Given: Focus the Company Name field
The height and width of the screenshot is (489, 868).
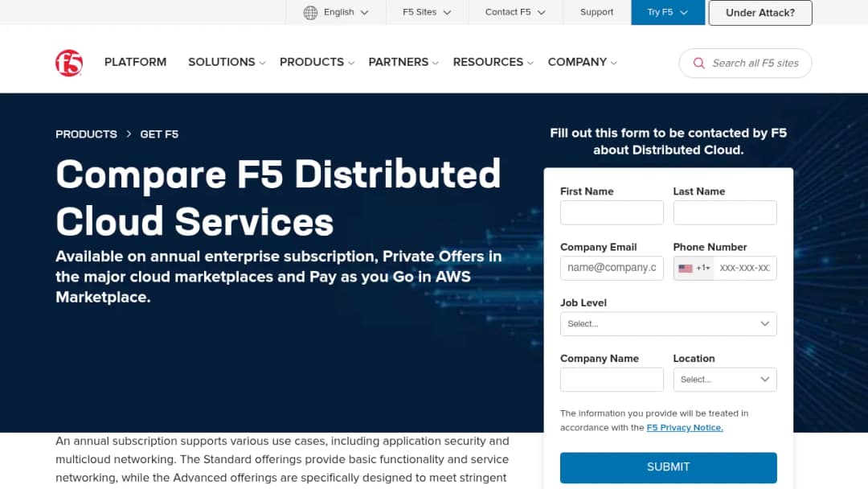Looking at the screenshot, I should [x=612, y=380].
